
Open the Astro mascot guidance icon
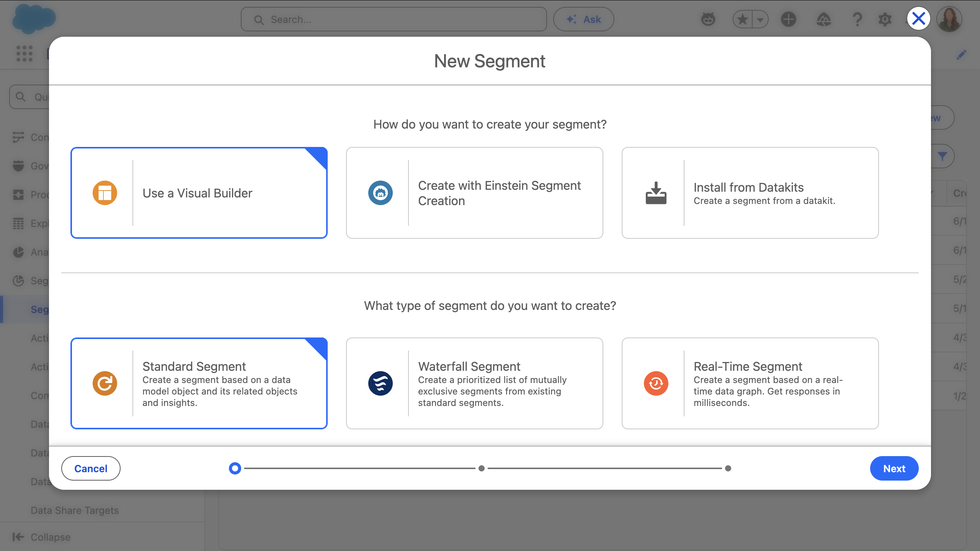(x=708, y=19)
